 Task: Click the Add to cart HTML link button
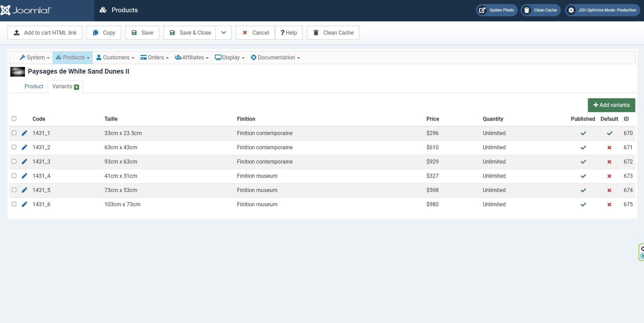(45, 33)
